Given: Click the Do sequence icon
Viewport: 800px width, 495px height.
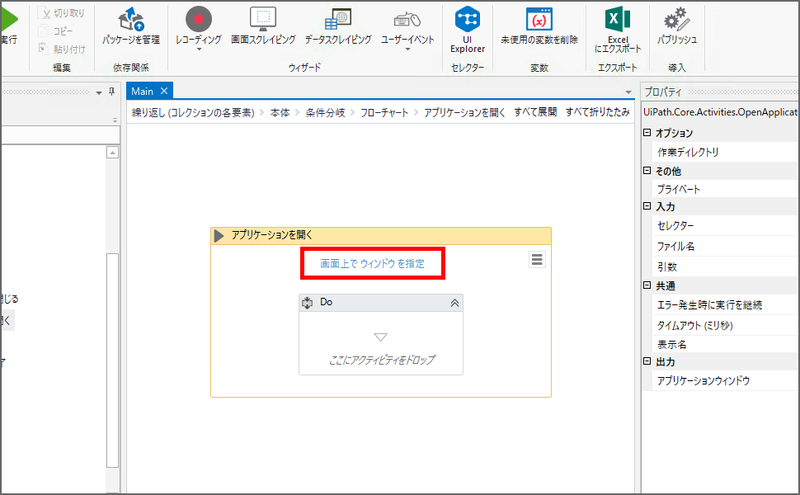Looking at the screenshot, I should tap(307, 303).
